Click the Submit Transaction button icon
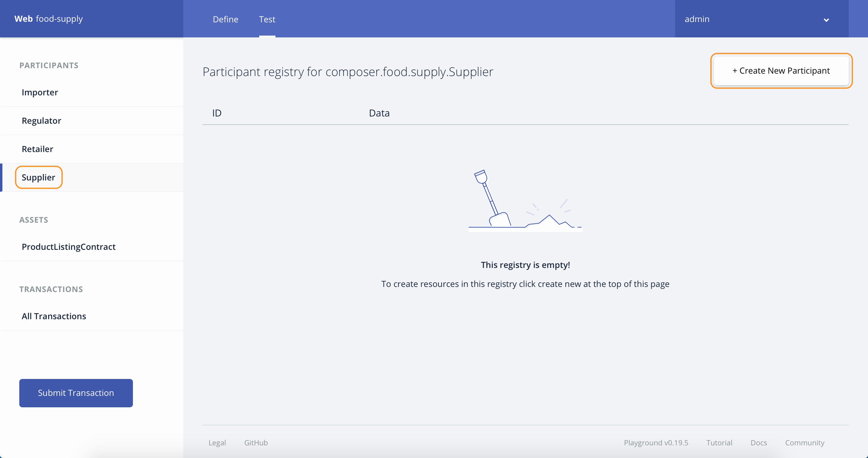 (76, 393)
